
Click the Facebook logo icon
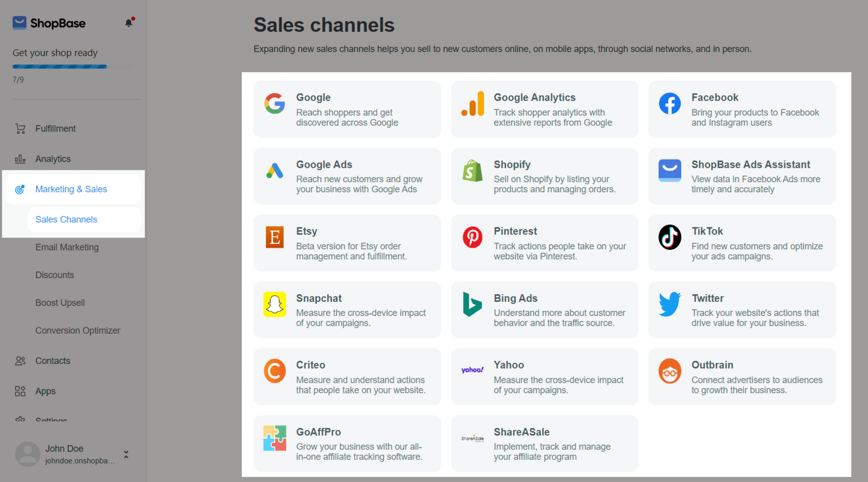pyautogui.click(x=670, y=103)
